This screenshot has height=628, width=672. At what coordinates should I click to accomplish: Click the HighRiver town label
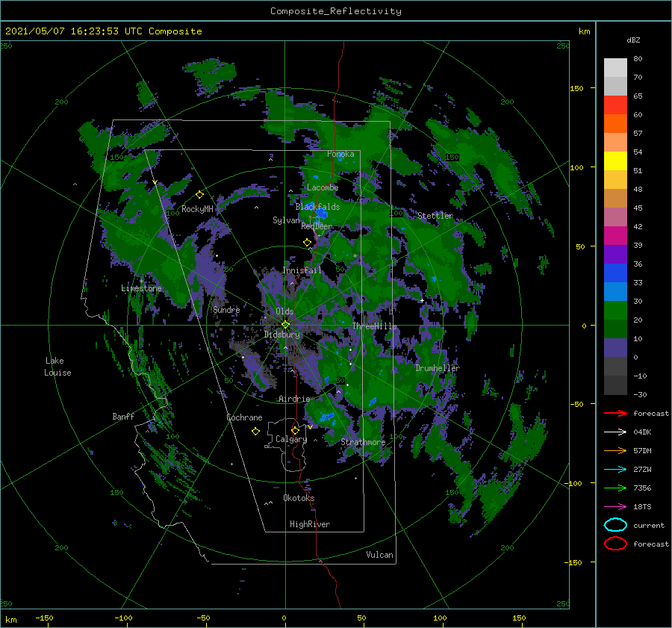tap(309, 524)
